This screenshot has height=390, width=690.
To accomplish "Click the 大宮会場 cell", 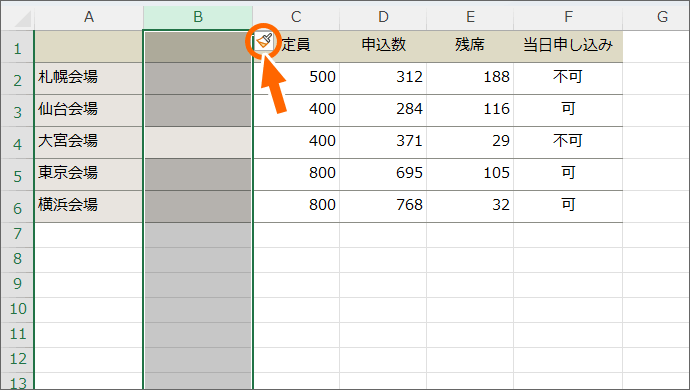I will click(88, 143).
